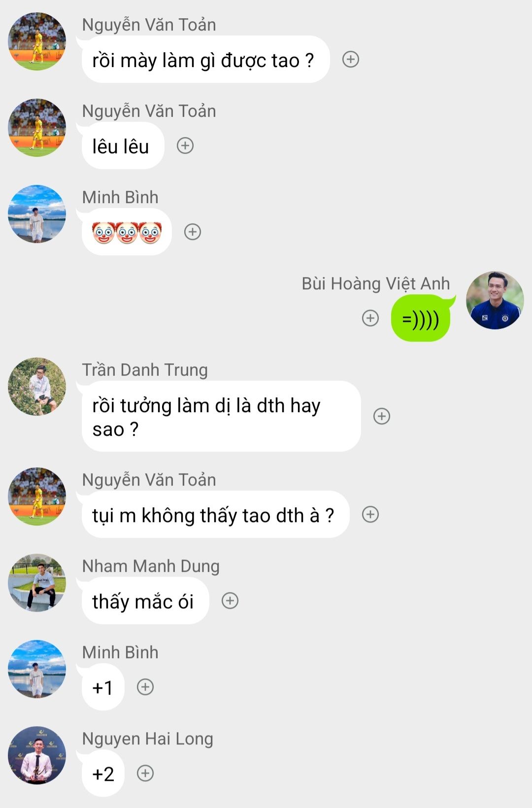Tap Nguyễn Văn Toản's name at top
This screenshot has width=532, height=808.
coord(149,25)
